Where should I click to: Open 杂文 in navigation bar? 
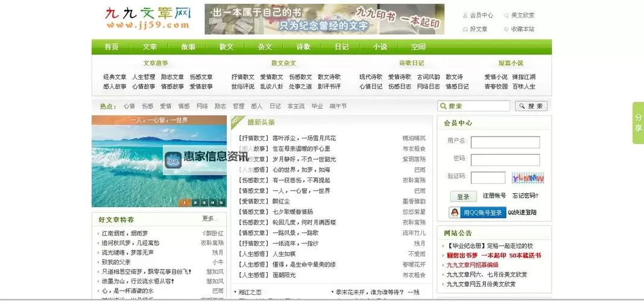coord(265,47)
